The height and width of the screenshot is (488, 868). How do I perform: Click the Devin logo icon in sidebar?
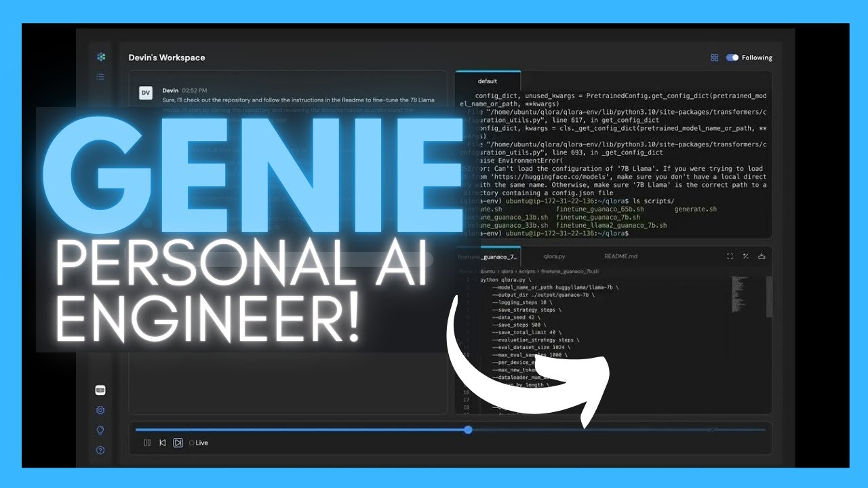tap(101, 57)
